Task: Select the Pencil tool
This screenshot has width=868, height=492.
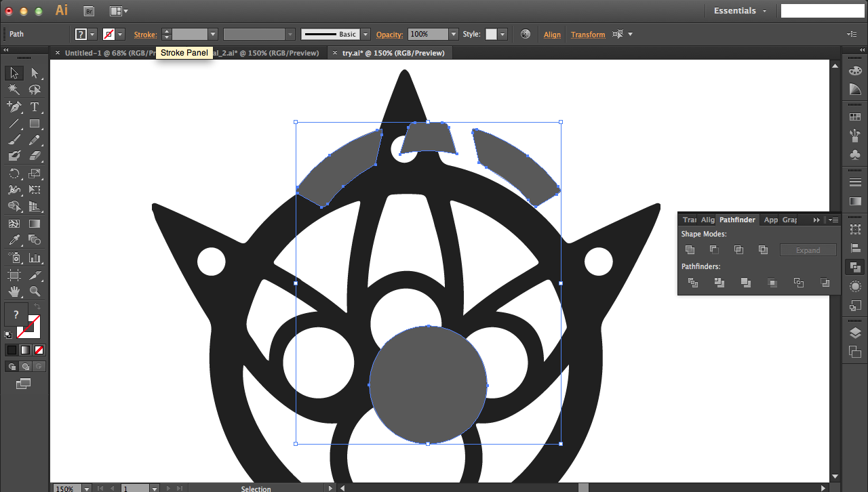Action: (x=35, y=140)
